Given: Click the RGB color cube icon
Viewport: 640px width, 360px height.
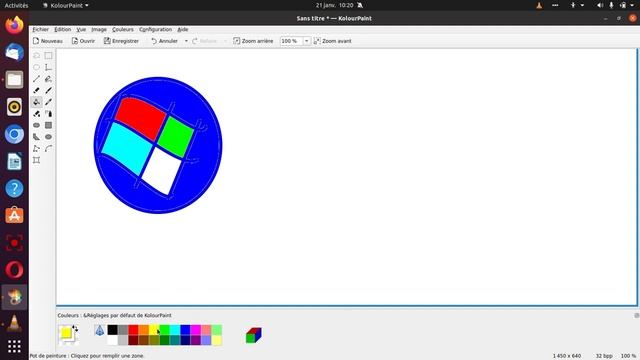Looking at the screenshot, I should [x=253, y=335].
